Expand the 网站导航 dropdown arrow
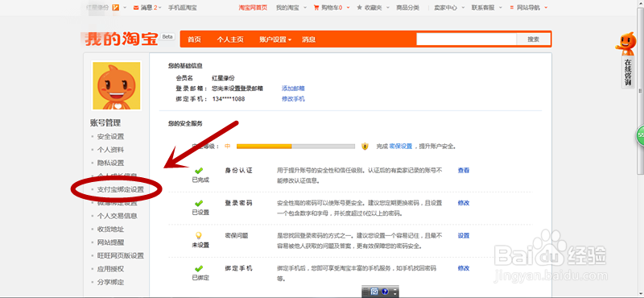644x298 pixels. (546, 7)
